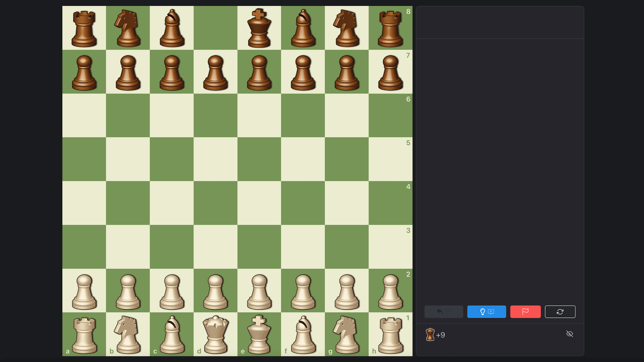Click the central e4 square

(259, 203)
